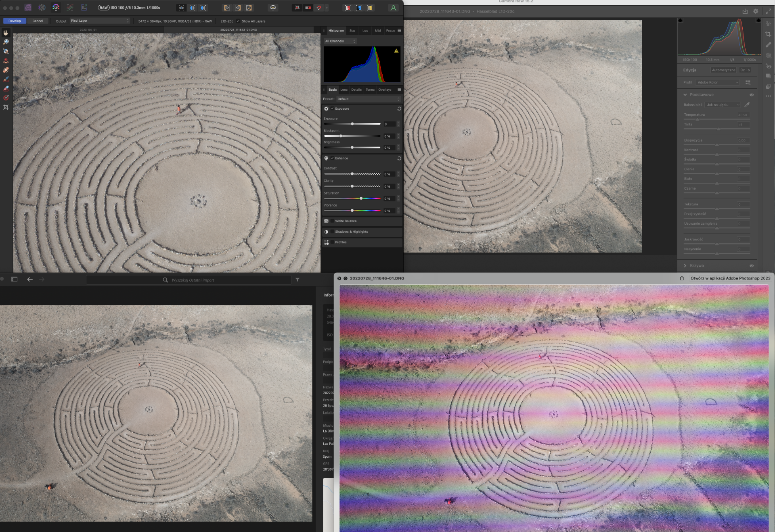Enable Shadows & Highlights checkbox
This screenshot has width=775, height=532.
332,232
